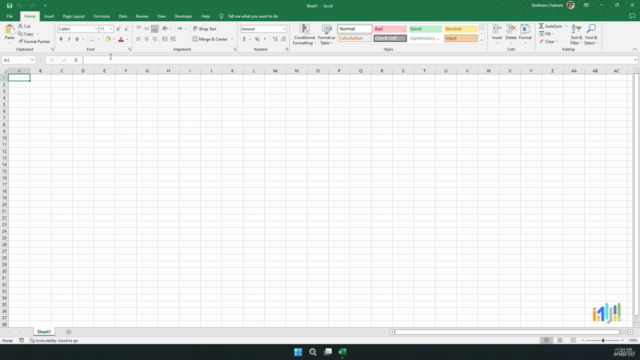Apply the Good cell style
The width and height of the screenshot is (640, 360).
425,29
